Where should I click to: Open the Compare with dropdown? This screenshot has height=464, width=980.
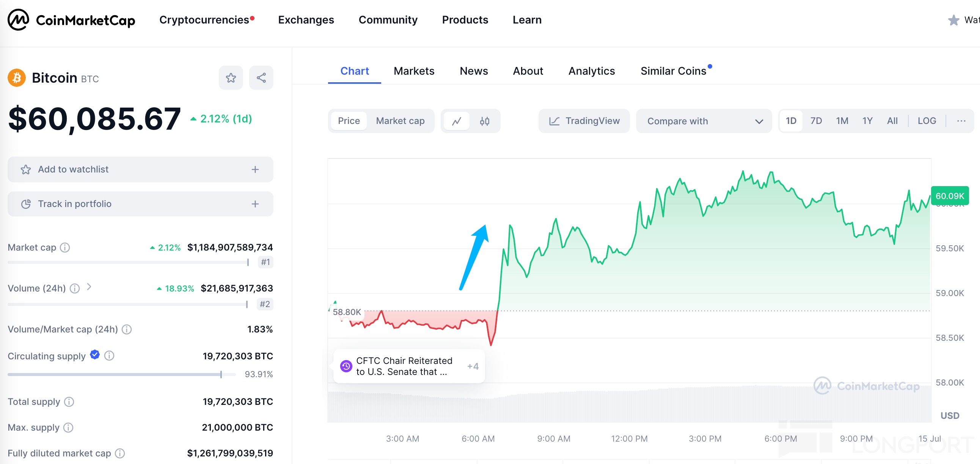pyautogui.click(x=704, y=121)
